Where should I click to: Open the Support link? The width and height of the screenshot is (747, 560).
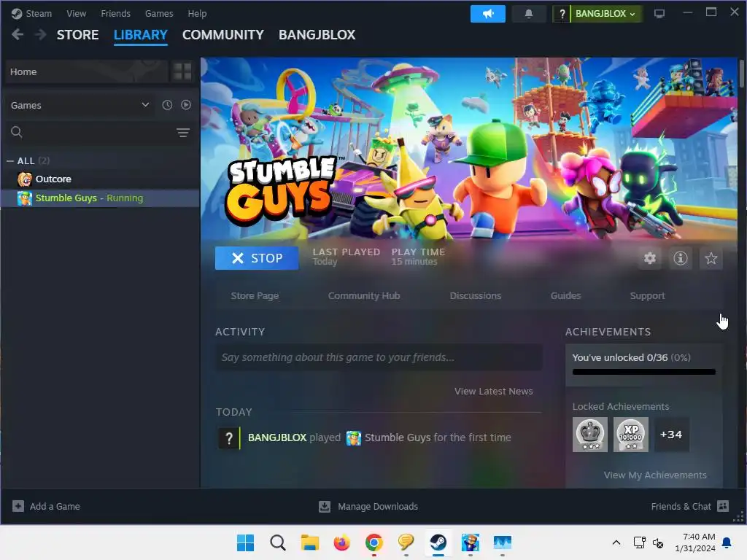(x=647, y=296)
